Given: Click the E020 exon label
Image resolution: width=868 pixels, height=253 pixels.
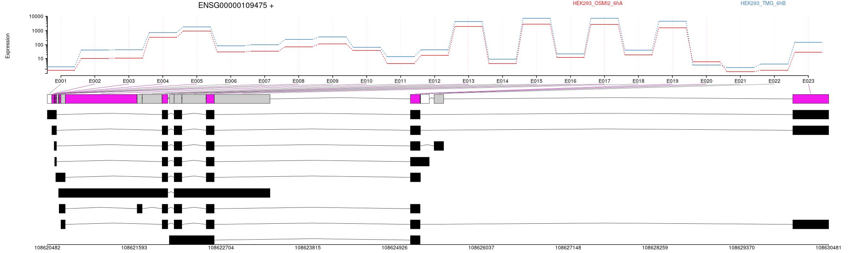Looking at the screenshot, I should pyautogui.click(x=706, y=81).
